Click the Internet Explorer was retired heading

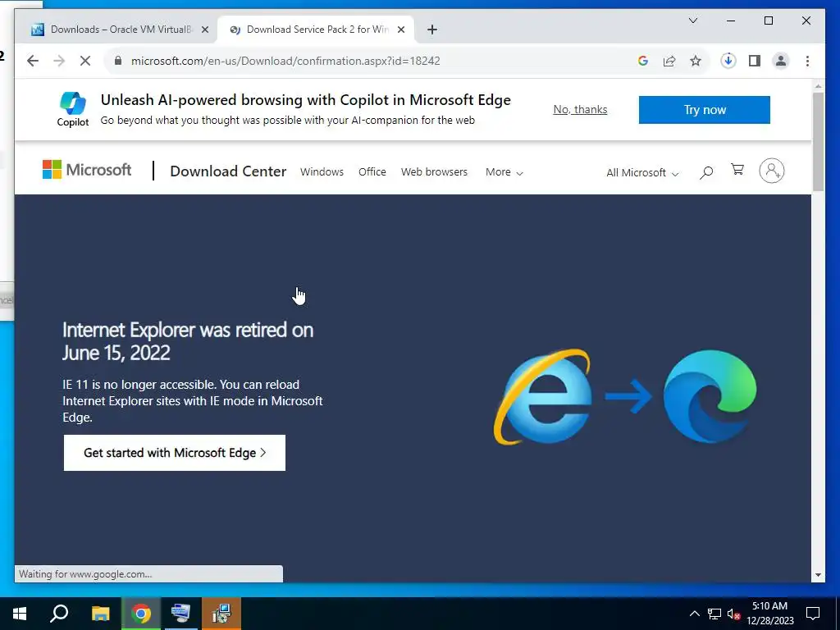[x=188, y=341]
